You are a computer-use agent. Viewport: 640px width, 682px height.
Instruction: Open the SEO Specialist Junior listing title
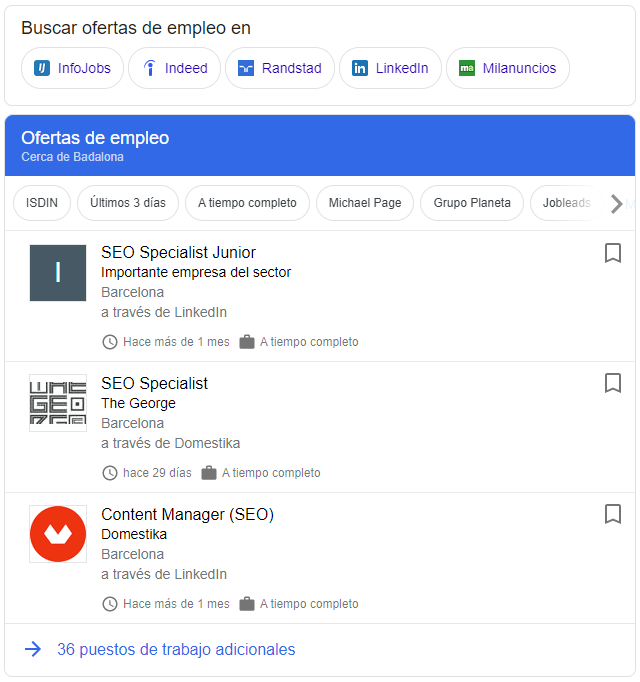tap(178, 253)
